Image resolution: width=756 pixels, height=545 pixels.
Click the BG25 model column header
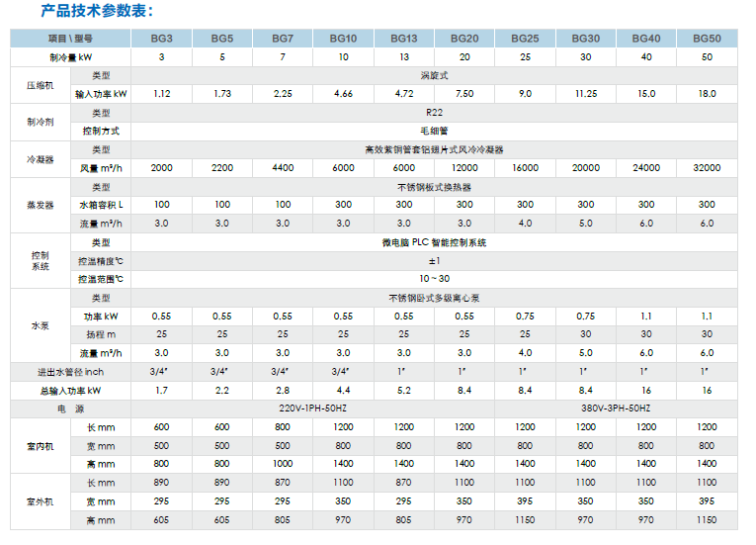click(x=525, y=39)
